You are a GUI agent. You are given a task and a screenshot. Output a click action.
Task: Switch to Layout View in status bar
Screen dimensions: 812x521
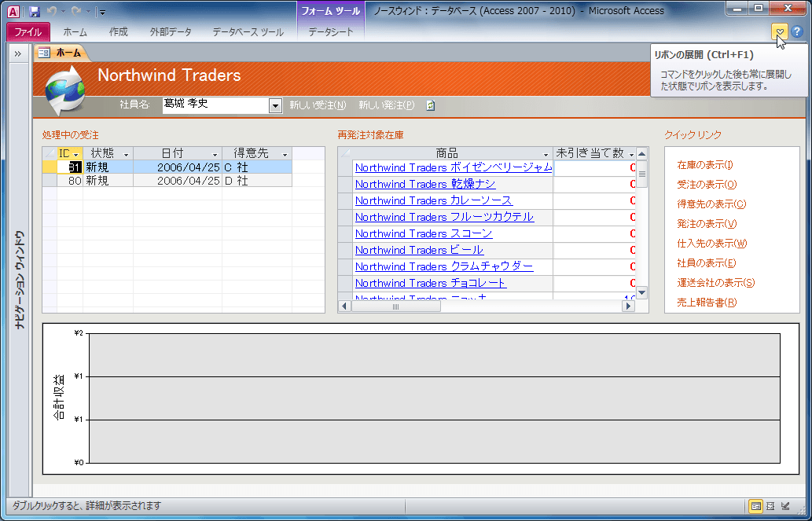(x=770, y=506)
